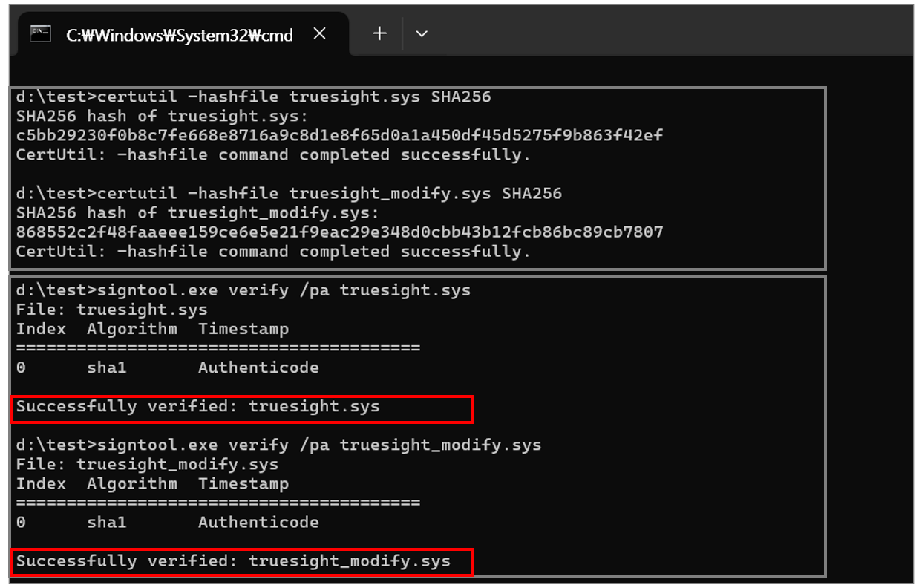Close the cmd tab with its X
The height and width of the screenshot is (588, 919).
(x=319, y=33)
